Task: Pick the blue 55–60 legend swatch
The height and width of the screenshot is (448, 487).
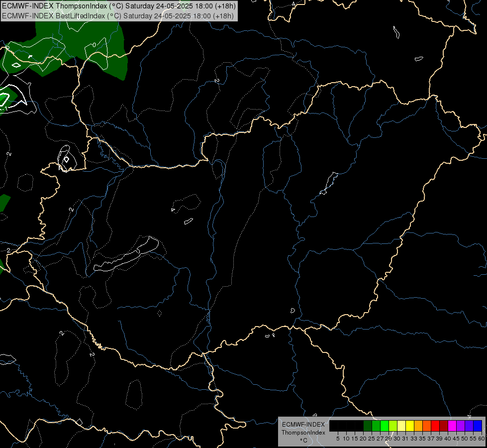Action: (478, 426)
